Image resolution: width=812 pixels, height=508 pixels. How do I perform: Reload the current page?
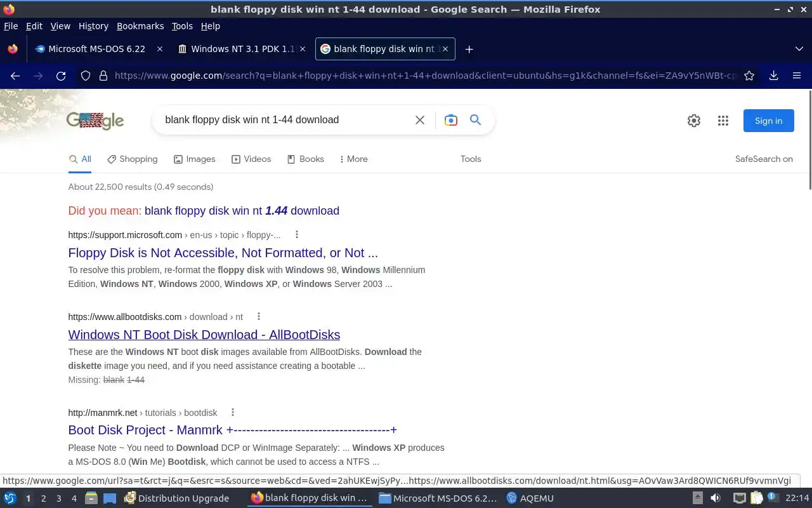tap(61, 76)
